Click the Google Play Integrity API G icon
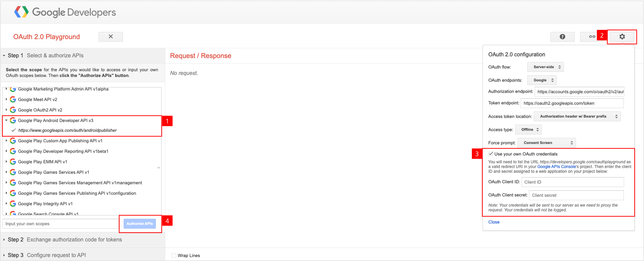The width and height of the screenshot is (644, 261). (x=13, y=204)
